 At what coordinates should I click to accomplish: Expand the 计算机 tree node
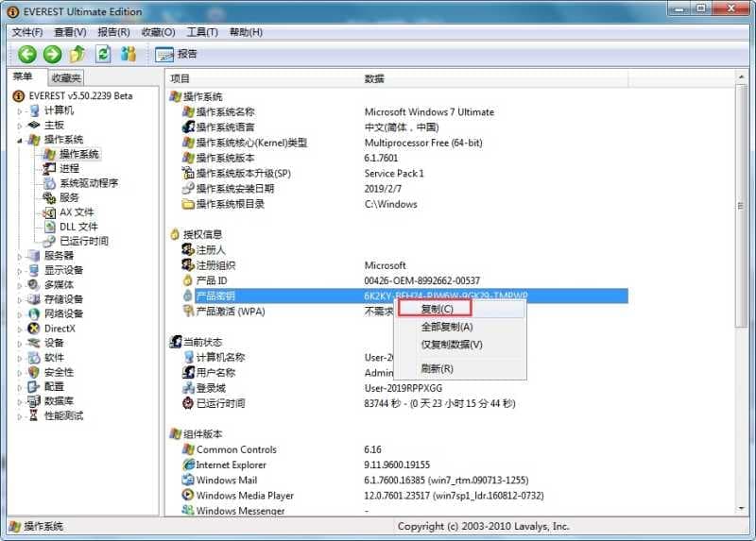tap(19, 110)
